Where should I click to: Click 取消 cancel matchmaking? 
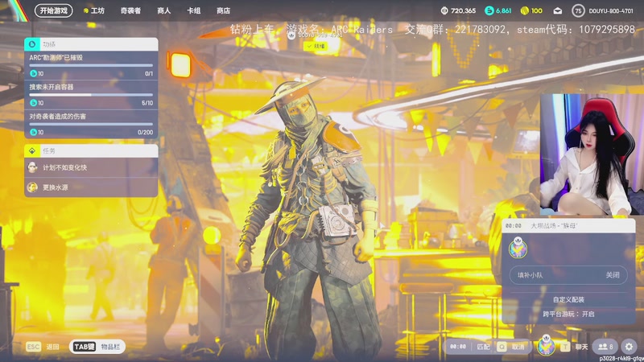coord(518,347)
